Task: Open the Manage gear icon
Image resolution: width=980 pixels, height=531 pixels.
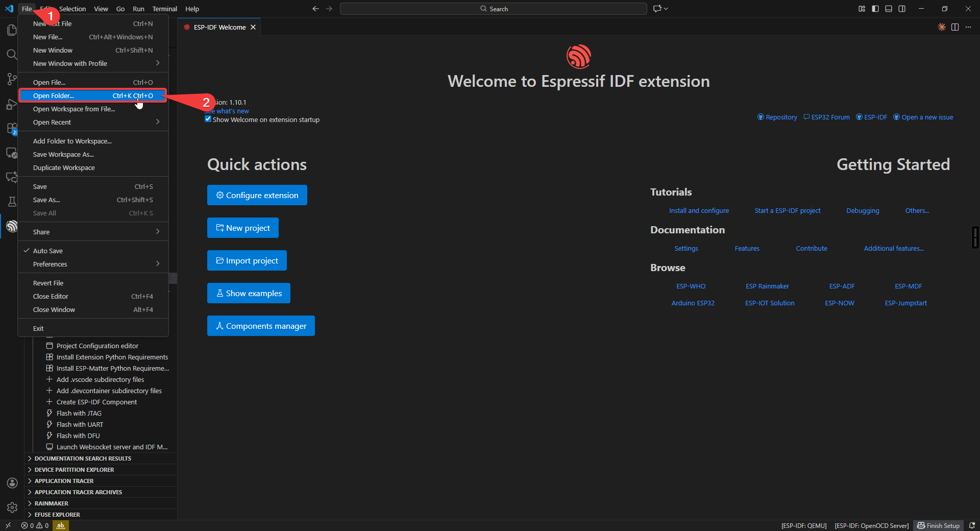Action: 12,508
